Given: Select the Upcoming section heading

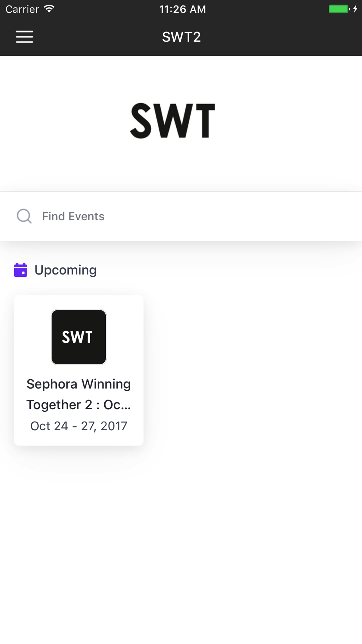Looking at the screenshot, I should coord(66,270).
